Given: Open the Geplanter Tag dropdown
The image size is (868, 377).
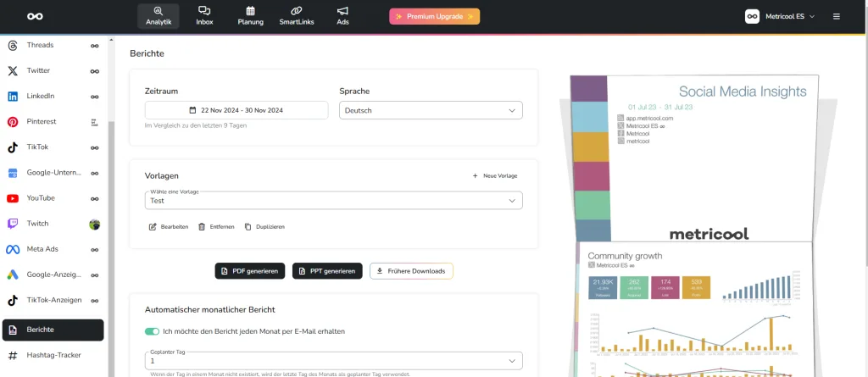Looking at the screenshot, I should pyautogui.click(x=333, y=361).
